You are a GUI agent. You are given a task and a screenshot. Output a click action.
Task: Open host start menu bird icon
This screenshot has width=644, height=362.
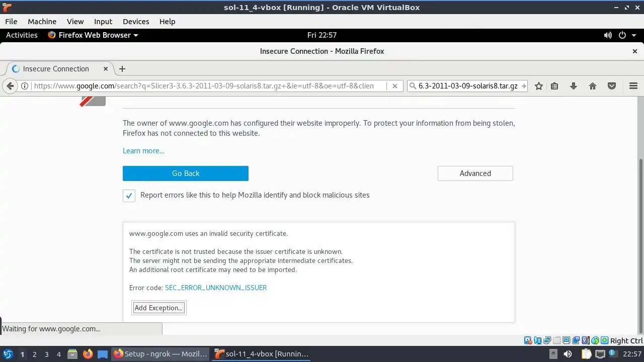coord(8,354)
